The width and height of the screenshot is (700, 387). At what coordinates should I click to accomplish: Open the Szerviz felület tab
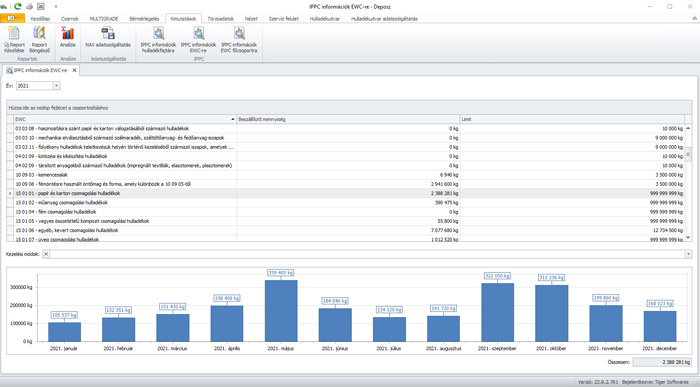coord(283,19)
